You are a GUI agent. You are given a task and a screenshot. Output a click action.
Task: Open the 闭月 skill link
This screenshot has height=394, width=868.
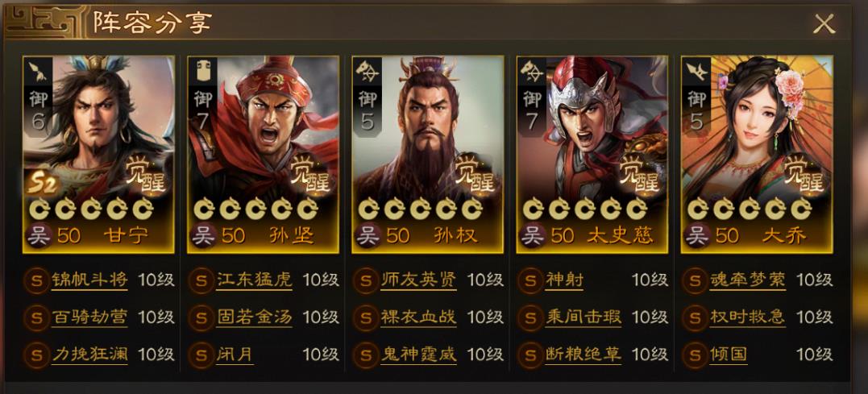[x=235, y=355]
